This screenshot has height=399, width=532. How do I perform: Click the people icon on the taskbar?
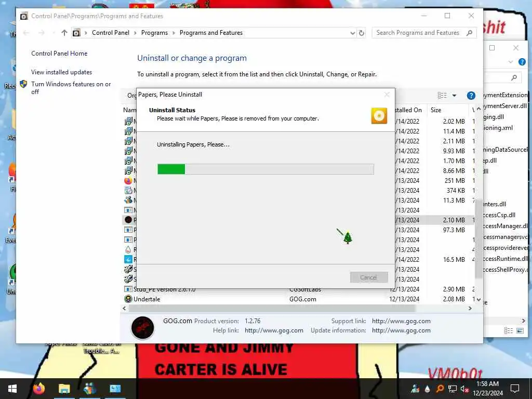click(89, 389)
